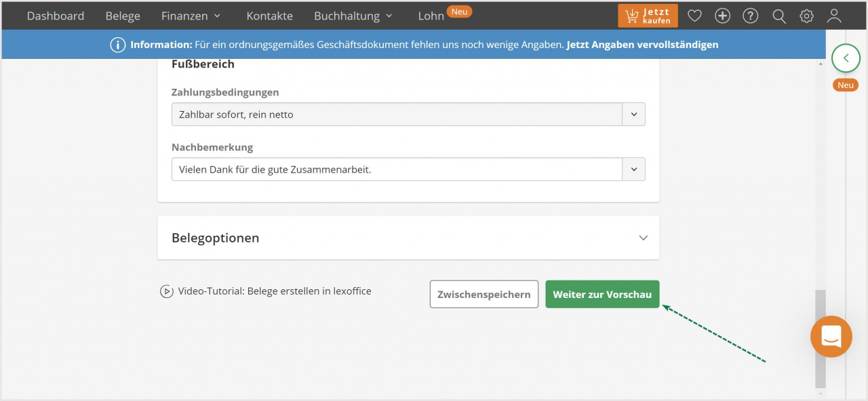
Task: Click Jetzt Angaben vervollständigen link
Action: 643,45
